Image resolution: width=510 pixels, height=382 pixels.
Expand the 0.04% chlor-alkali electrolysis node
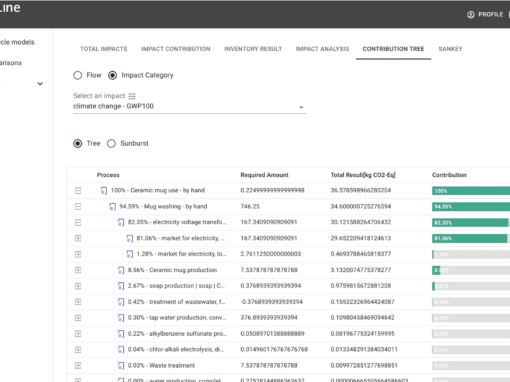click(x=78, y=350)
